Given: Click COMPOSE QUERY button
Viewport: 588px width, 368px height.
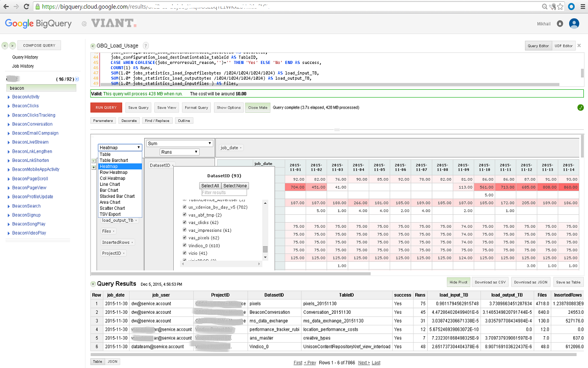Looking at the screenshot, I should (x=40, y=46).
